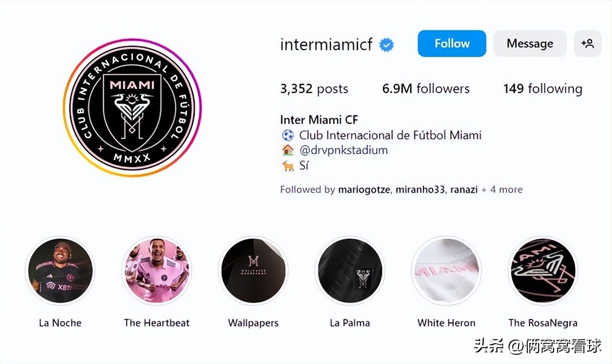
Task: Click the blue verified badge icon
Action: click(387, 45)
